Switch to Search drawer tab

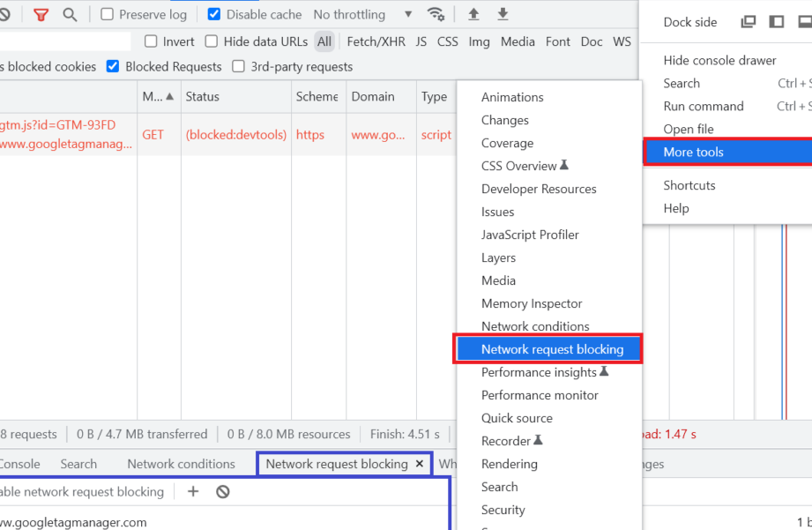(x=78, y=464)
